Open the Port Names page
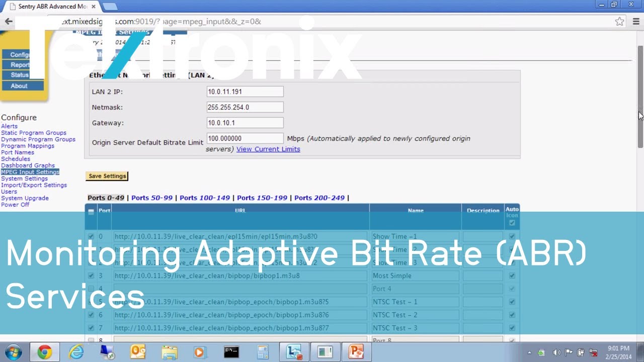Screen dimensions: 644x362 [x=18, y=152]
